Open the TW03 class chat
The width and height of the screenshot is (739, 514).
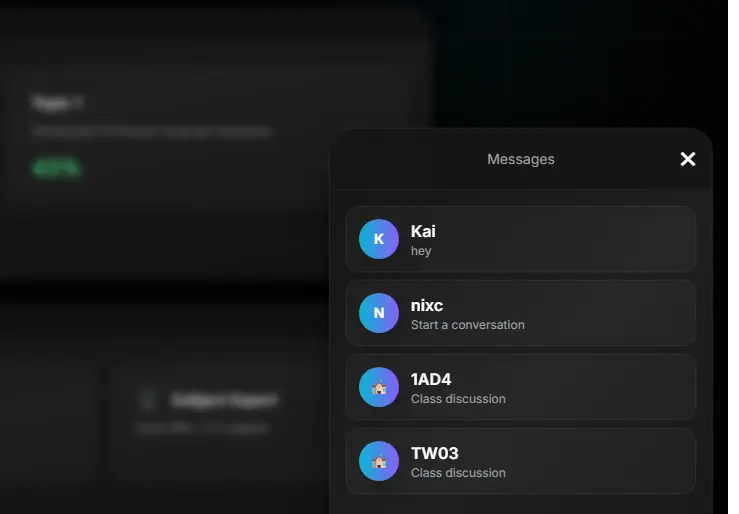click(x=521, y=461)
